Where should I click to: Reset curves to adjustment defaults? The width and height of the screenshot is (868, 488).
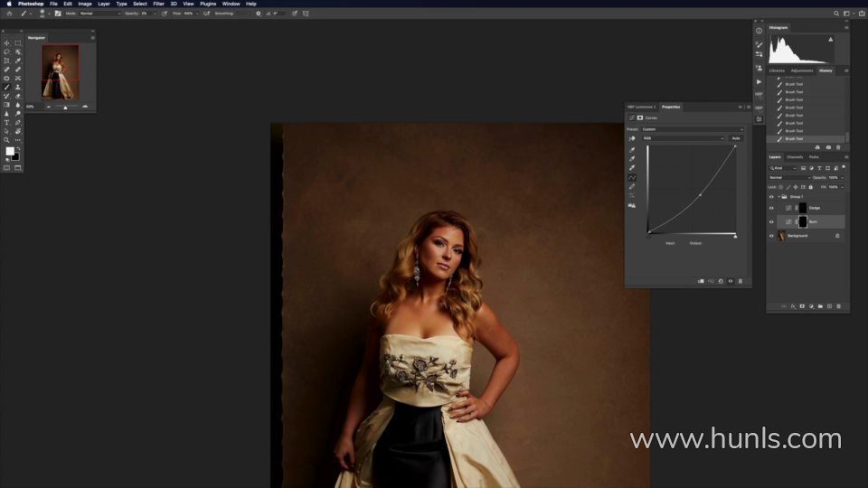click(x=721, y=281)
